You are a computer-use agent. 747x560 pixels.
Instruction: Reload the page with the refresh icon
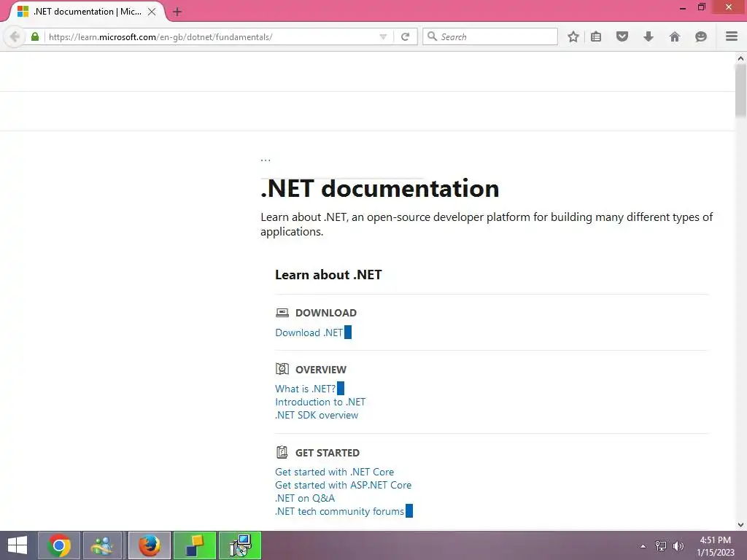[406, 36]
